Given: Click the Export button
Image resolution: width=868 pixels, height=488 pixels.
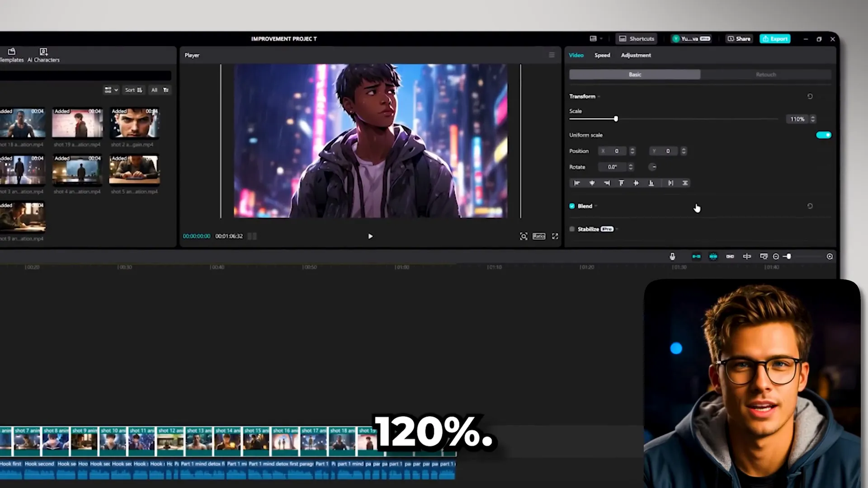Looking at the screenshot, I should pos(775,39).
